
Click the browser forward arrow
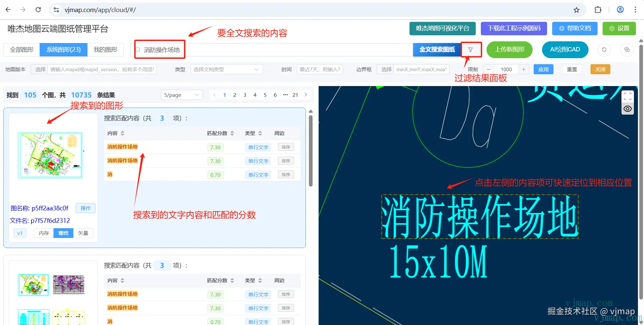(23, 10)
